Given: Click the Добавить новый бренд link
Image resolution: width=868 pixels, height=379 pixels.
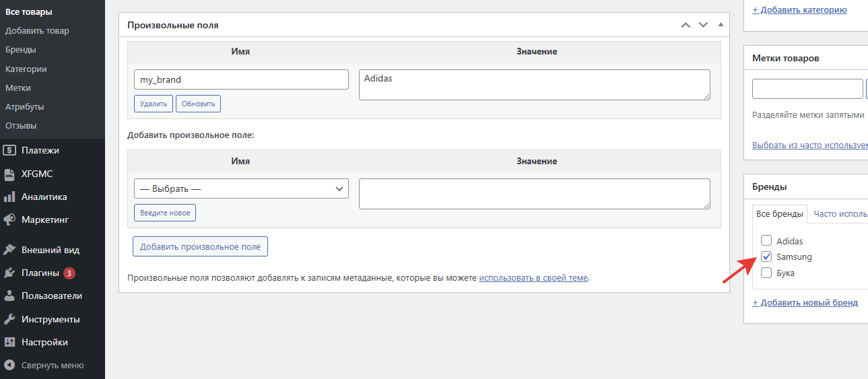Looking at the screenshot, I should (805, 303).
